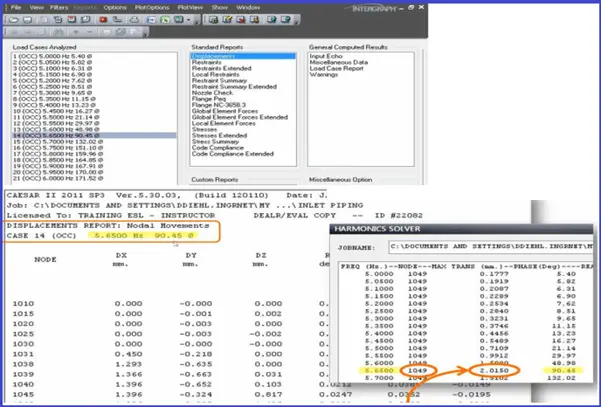Select load case 15 (OCC) 5.7000 Hz
The image size is (601, 407).
point(94,142)
